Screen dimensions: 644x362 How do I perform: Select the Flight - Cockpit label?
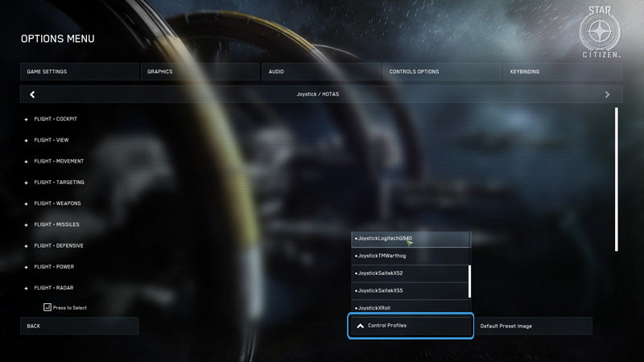[56, 119]
